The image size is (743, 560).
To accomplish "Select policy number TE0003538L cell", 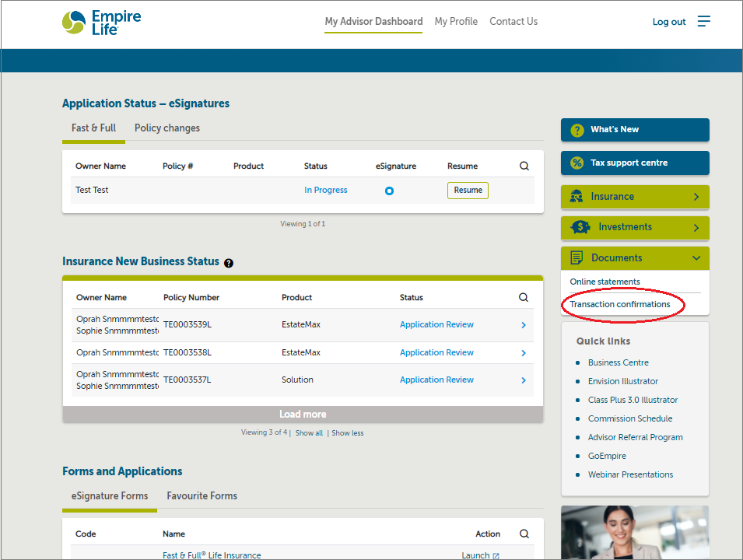I will pos(188,352).
